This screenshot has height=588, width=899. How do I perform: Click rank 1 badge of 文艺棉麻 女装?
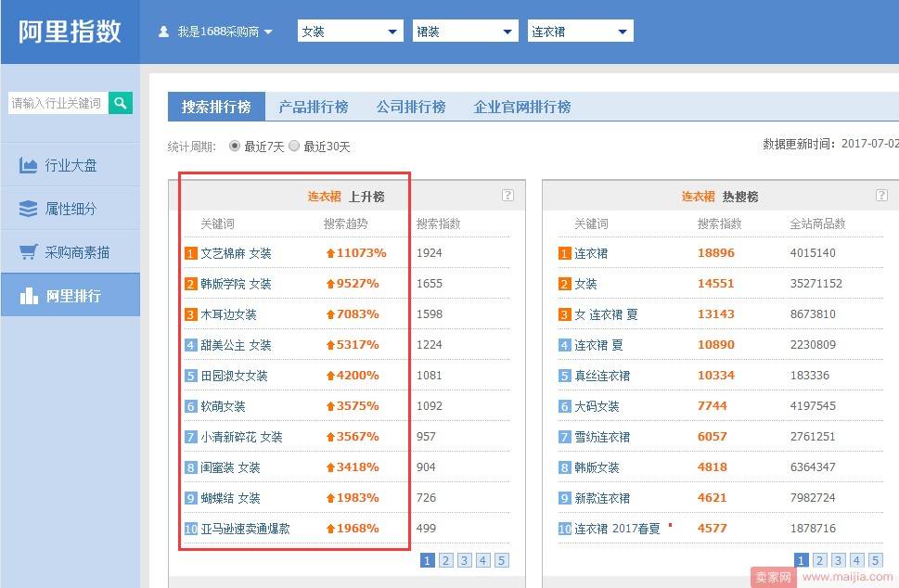(x=191, y=253)
